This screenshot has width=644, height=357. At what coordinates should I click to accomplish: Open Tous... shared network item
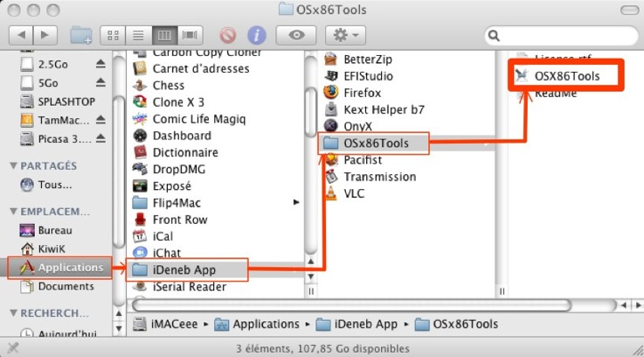[46, 185]
